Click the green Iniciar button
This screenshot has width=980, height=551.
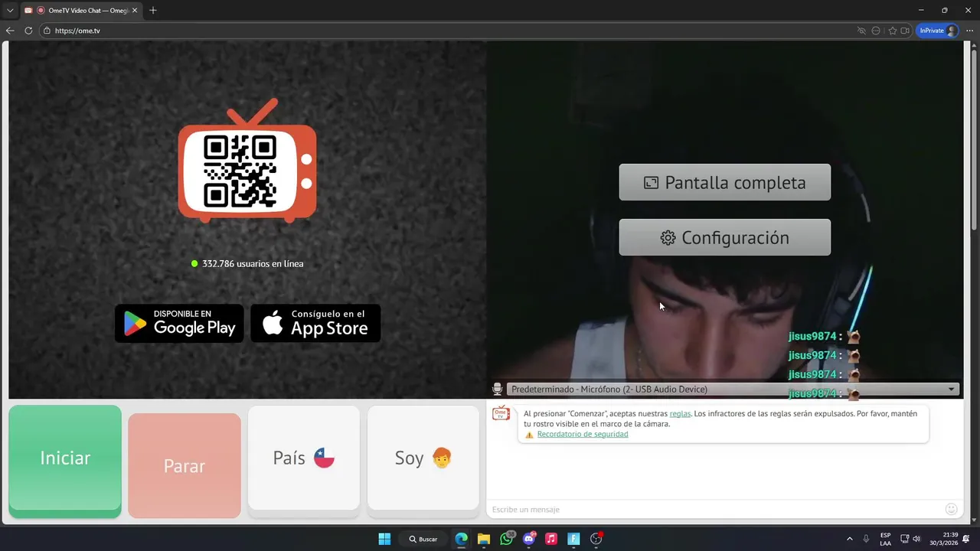[x=65, y=461]
